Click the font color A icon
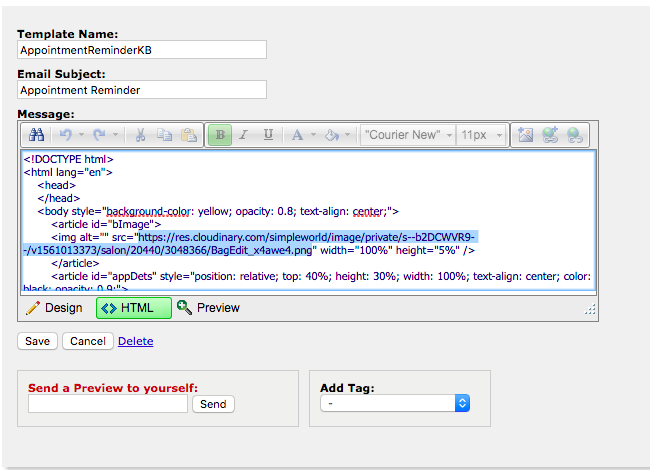 (297, 135)
